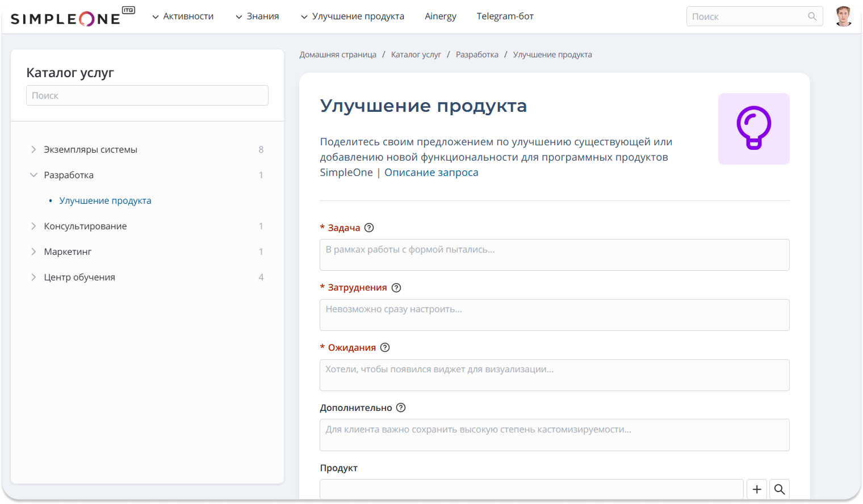Click inside the Задача text area

pos(554,255)
